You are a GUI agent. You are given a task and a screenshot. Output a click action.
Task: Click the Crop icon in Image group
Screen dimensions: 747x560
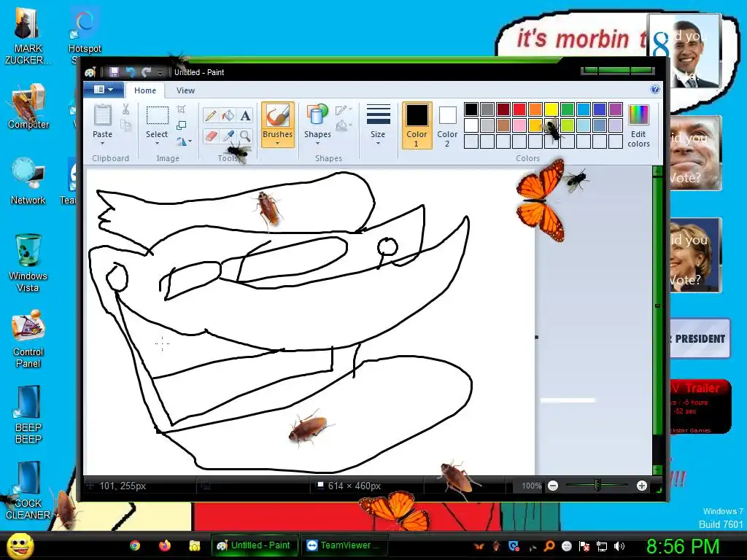tap(181, 109)
